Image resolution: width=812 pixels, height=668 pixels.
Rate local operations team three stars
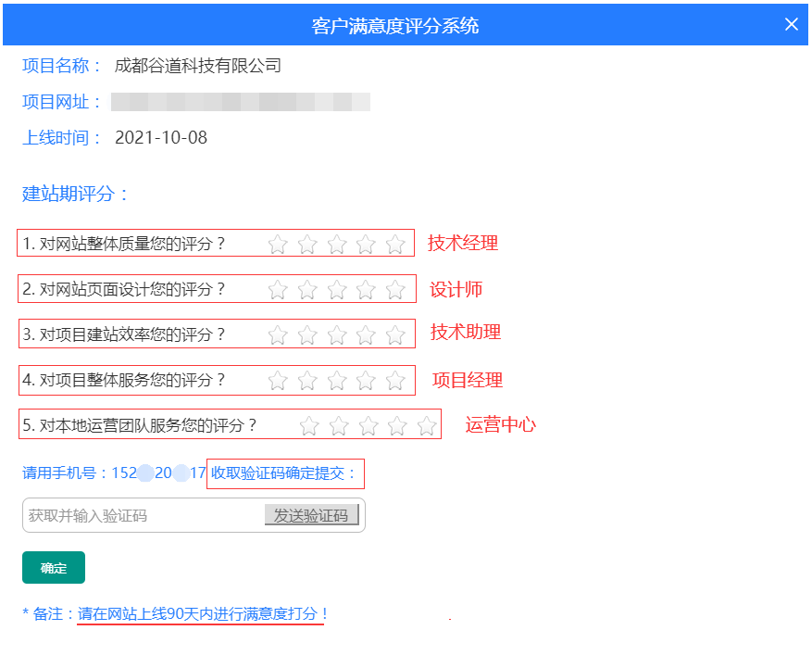pos(369,426)
